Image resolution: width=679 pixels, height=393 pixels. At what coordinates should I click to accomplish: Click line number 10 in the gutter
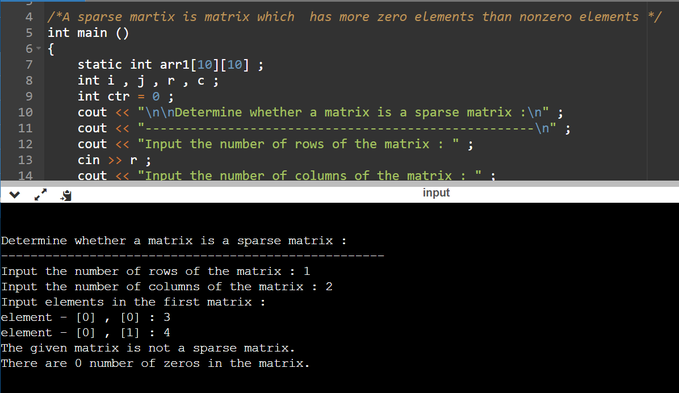coord(25,113)
